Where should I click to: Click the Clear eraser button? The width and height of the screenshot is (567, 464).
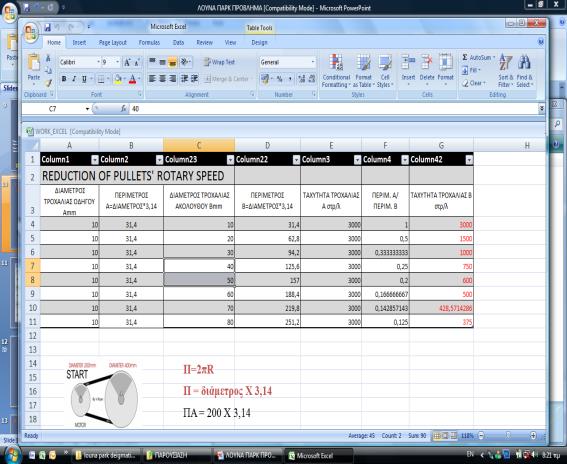(x=473, y=83)
